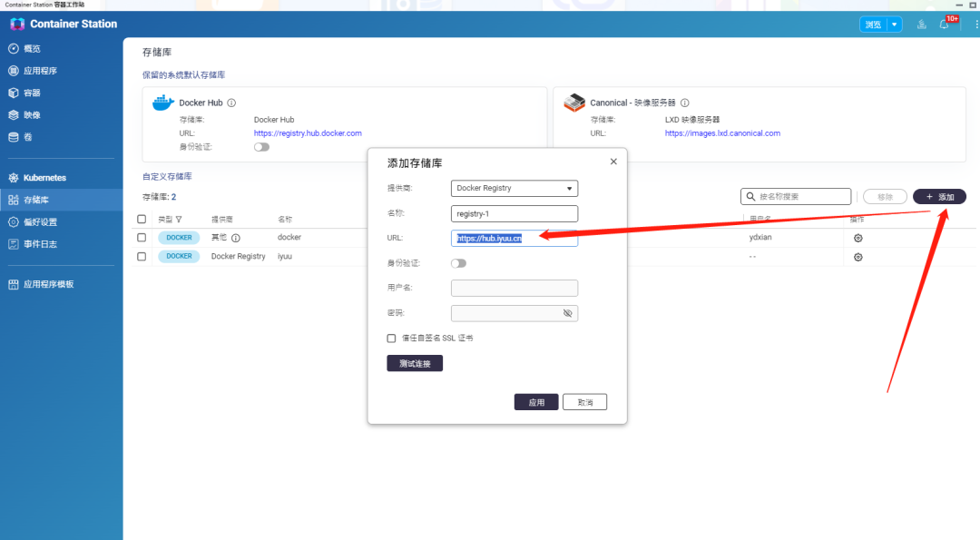Click the info icon beside Docker Hub

231,103
